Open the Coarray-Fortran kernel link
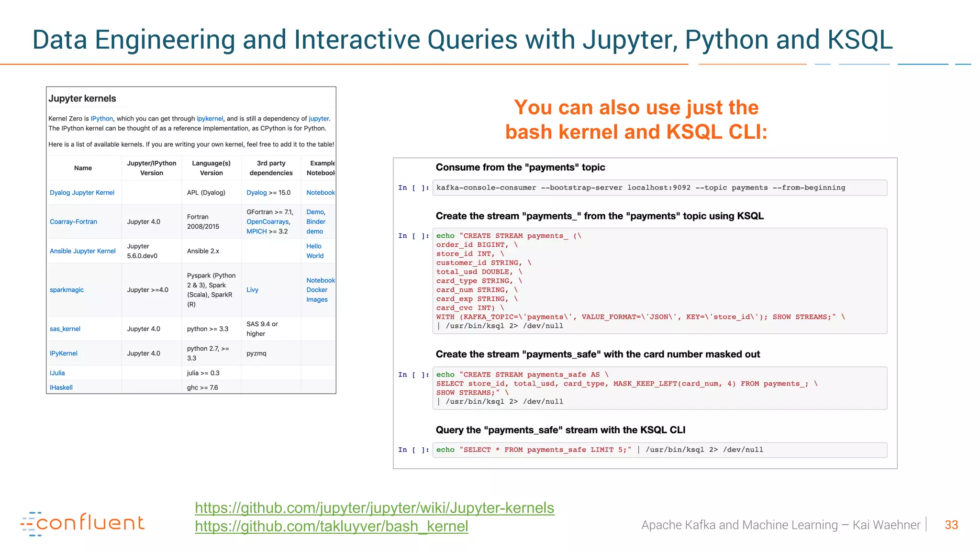This screenshot has width=980, height=551. click(73, 222)
